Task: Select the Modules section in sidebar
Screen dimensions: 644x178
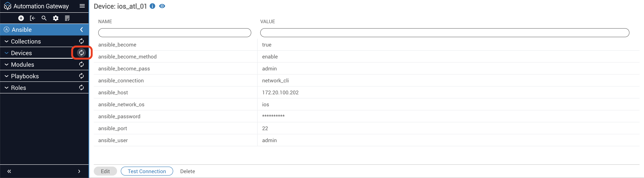Action: 23,65
